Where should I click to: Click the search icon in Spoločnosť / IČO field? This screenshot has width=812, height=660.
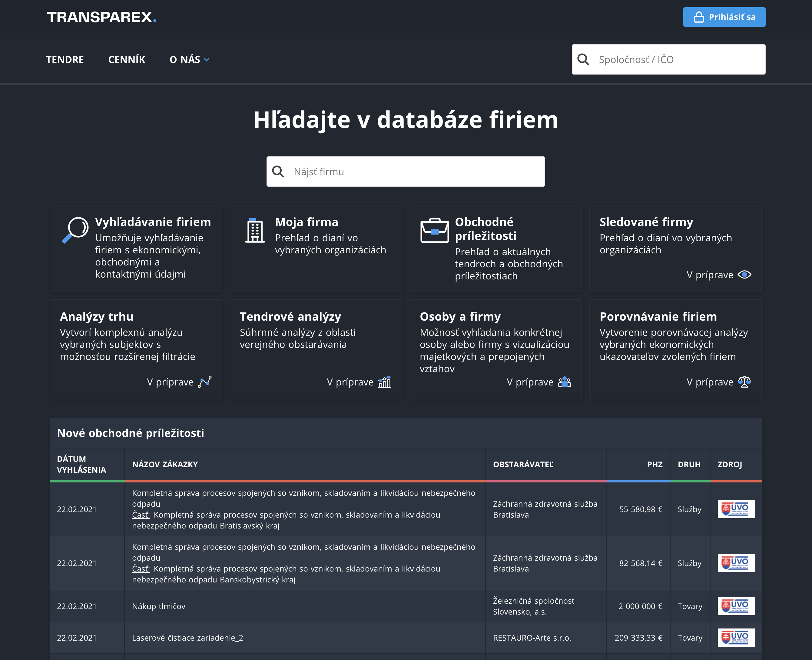tap(583, 59)
